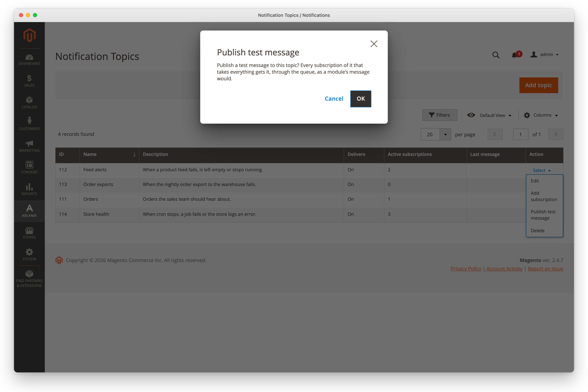588x392 pixels.
Task: Open the Filters panel
Action: [440, 115]
